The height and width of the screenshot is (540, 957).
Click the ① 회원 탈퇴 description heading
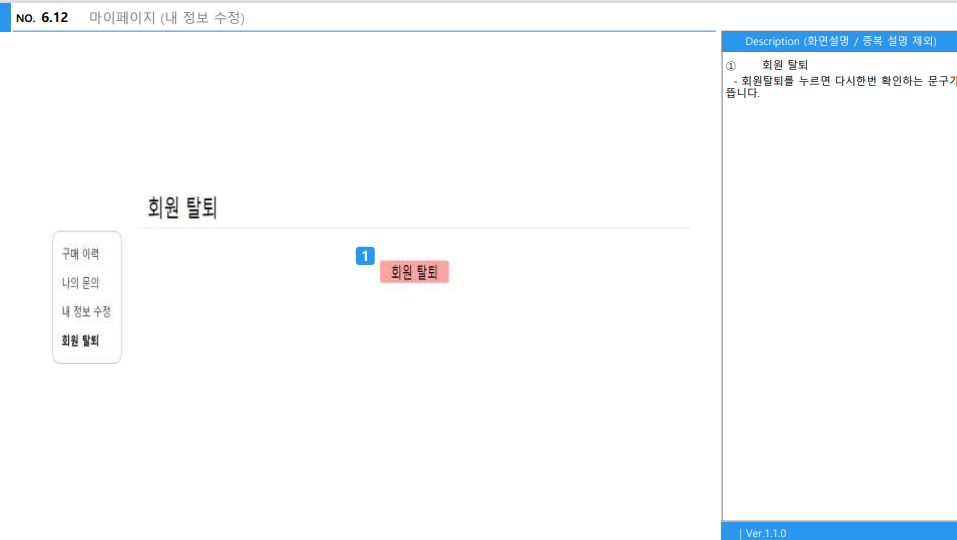(x=767, y=65)
